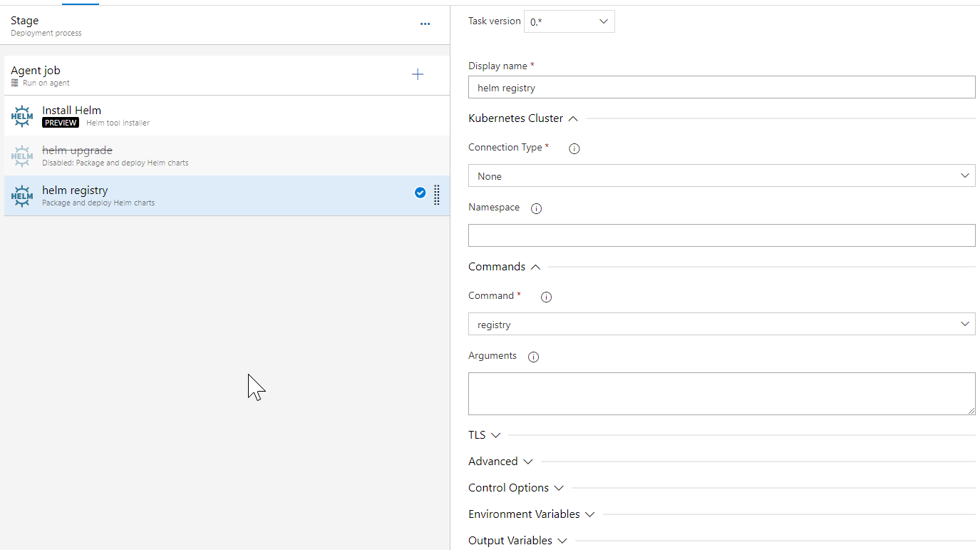Open the Task version dropdown
The image size is (980, 550).
point(569,21)
